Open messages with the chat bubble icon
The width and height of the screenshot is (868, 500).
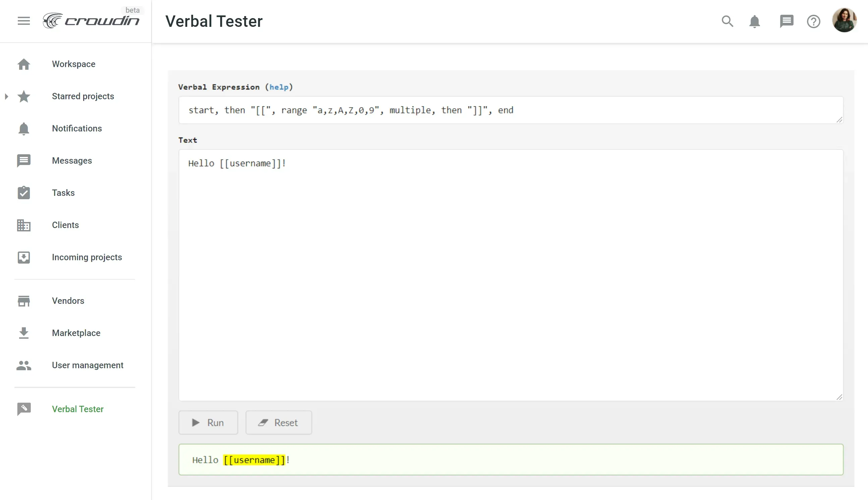click(x=786, y=21)
